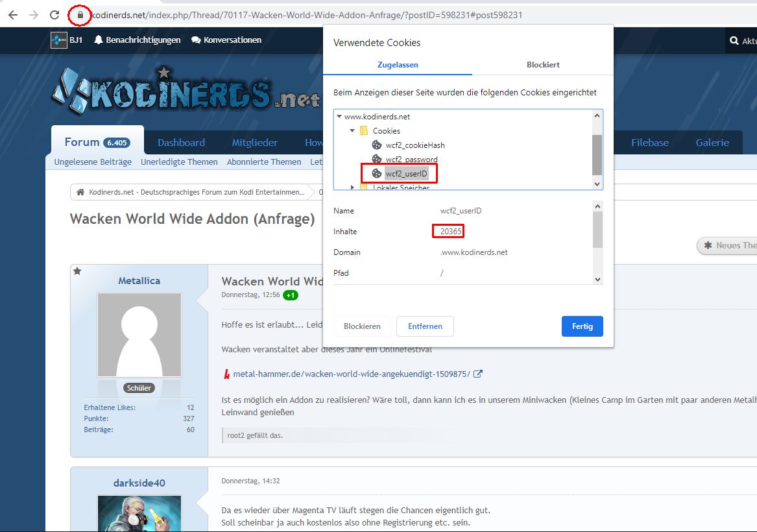
Task: Open the Mitglieder tab
Action: [254, 143]
